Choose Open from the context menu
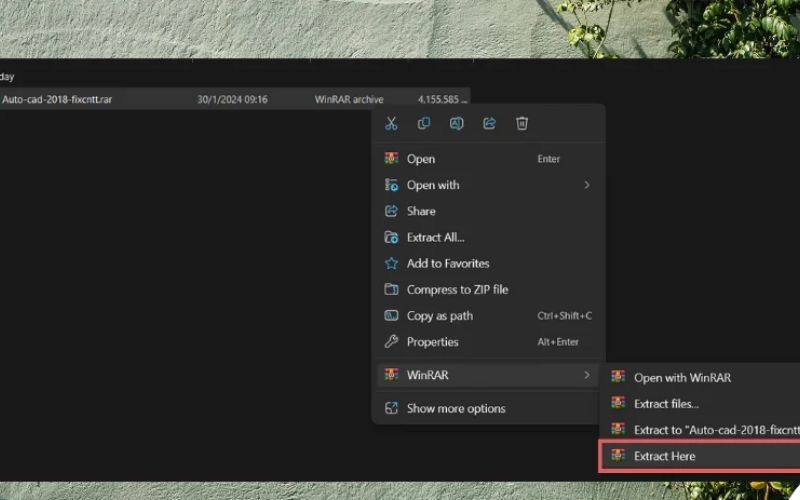The image size is (800, 500). pyautogui.click(x=488, y=159)
